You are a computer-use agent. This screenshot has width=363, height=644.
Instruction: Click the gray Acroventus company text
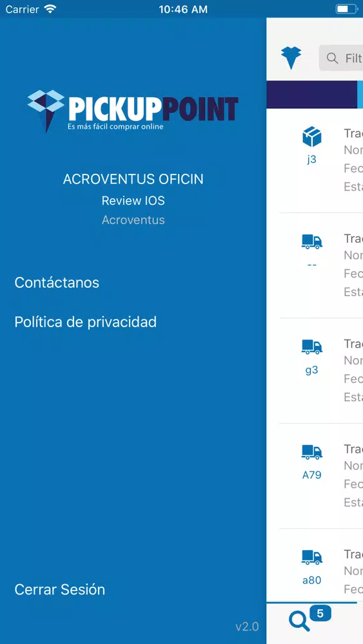pos(133,220)
